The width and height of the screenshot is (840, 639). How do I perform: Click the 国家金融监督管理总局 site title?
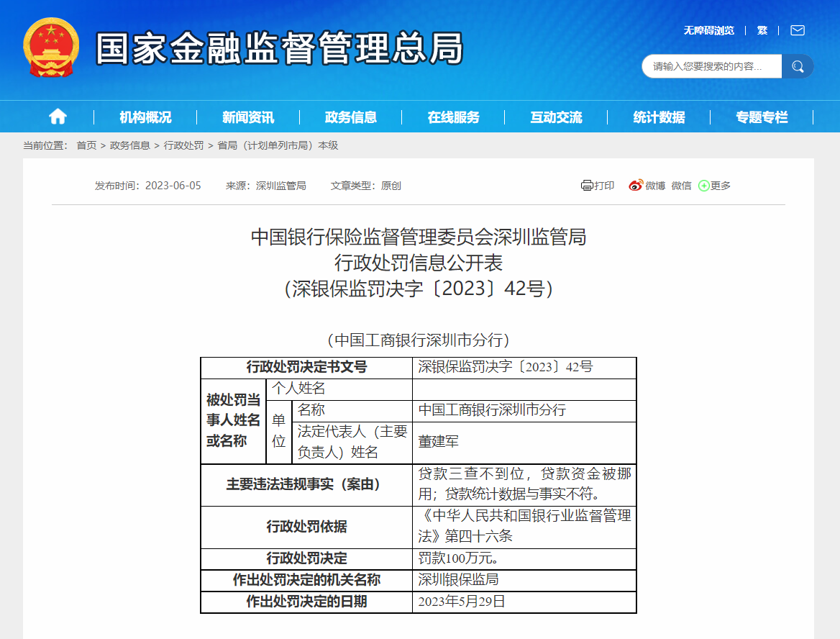click(x=279, y=48)
